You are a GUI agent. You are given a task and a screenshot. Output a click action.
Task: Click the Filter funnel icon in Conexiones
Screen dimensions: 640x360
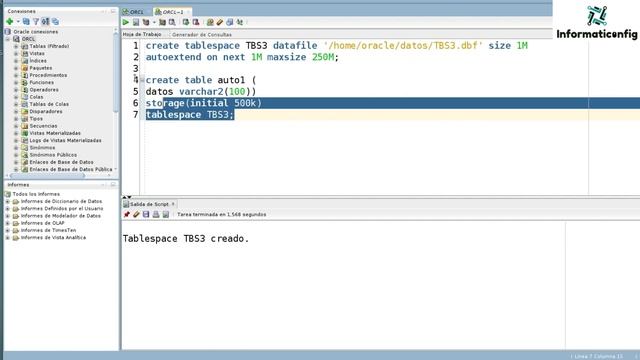pyautogui.click(x=36, y=22)
